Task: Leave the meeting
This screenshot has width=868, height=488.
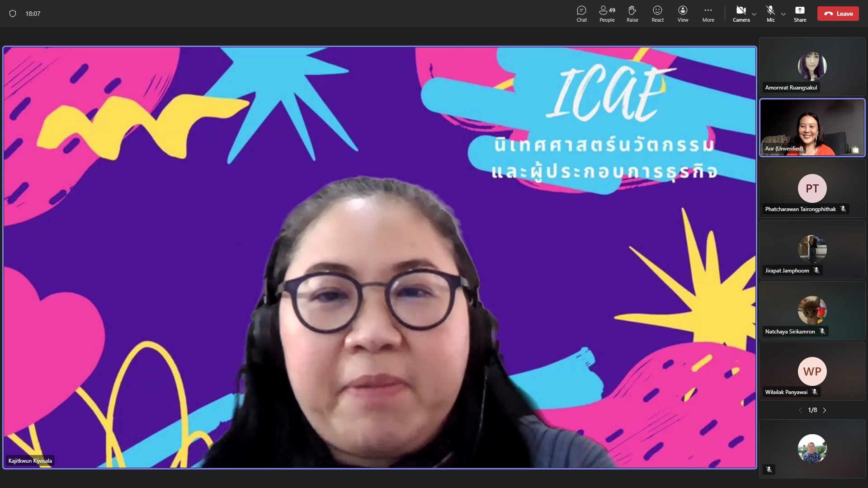Action: (838, 14)
